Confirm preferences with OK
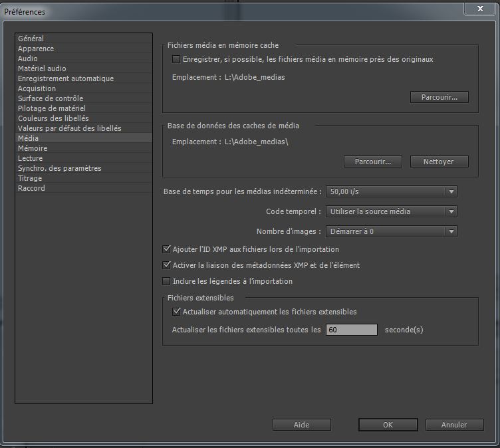 click(388, 425)
